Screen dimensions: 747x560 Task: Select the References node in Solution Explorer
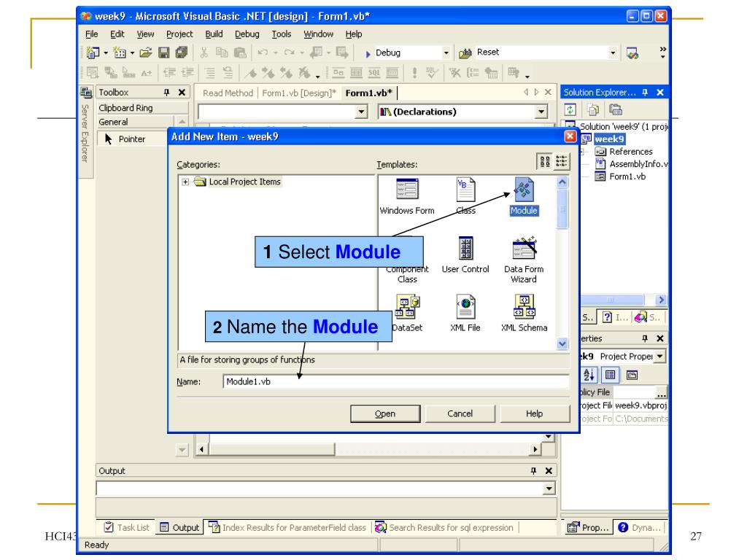tap(631, 152)
